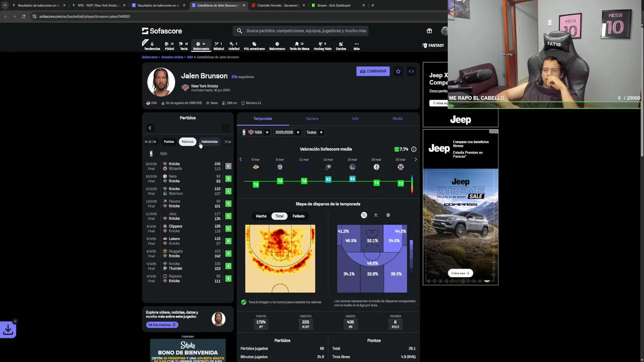Open the Sofascore home logo
This screenshot has width=644, height=362.
[162, 31]
